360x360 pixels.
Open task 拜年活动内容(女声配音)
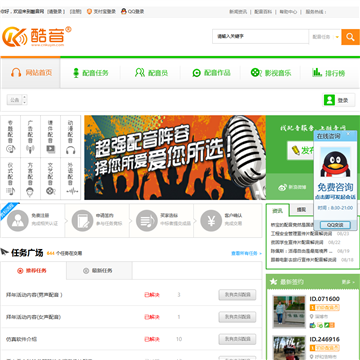pos(33,317)
